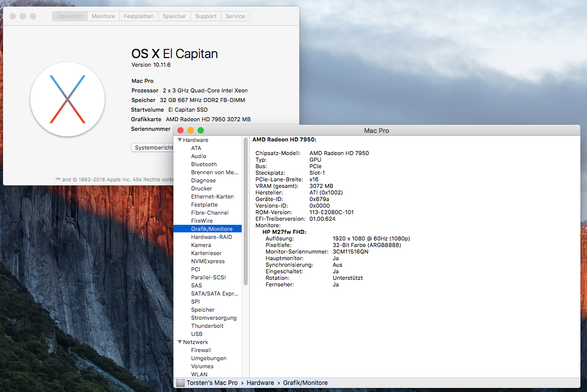Open the Stromversorgung entry
The image size is (587, 392).
click(x=214, y=318)
